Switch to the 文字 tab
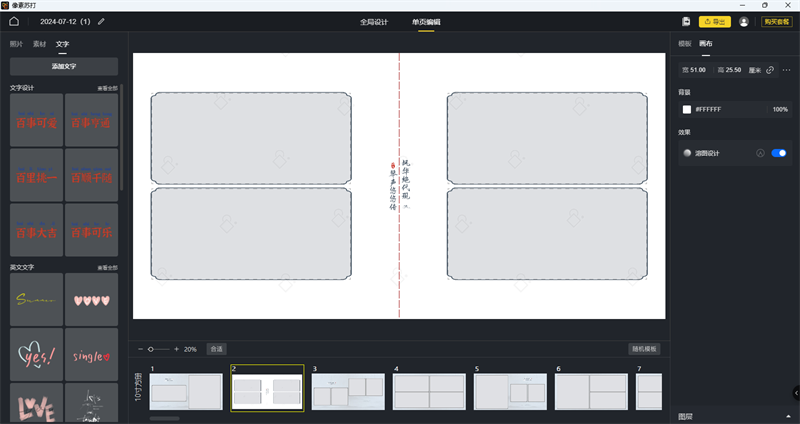 62,44
